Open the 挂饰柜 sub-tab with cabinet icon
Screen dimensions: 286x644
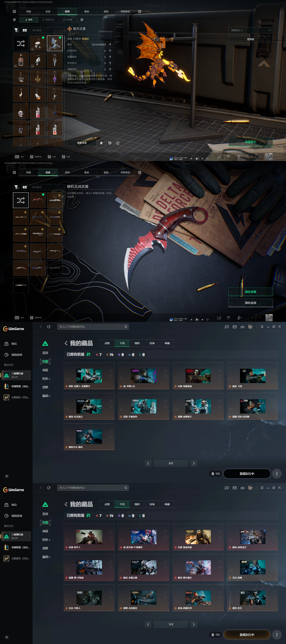pyautogui.click(x=67, y=19)
